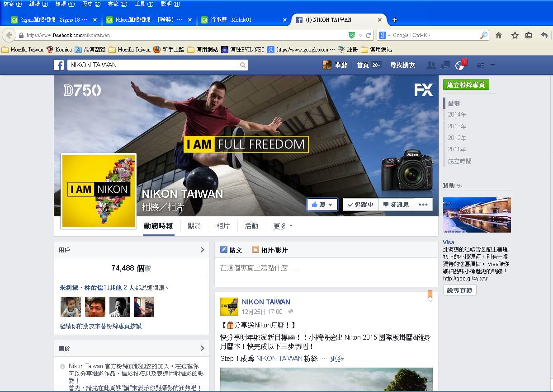
Task: Click the baby photo friend thumbnail
Action: [71, 307]
